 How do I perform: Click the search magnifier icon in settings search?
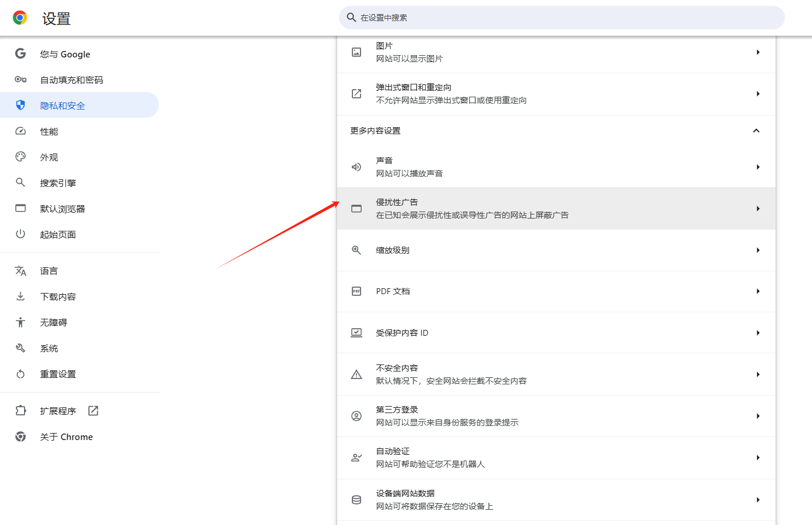pyautogui.click(x=351, y=18)
